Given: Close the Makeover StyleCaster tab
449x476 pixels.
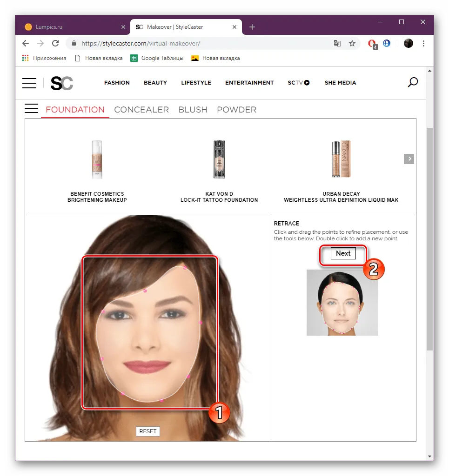Looking at the screenshot, I should tap(234, 27).
